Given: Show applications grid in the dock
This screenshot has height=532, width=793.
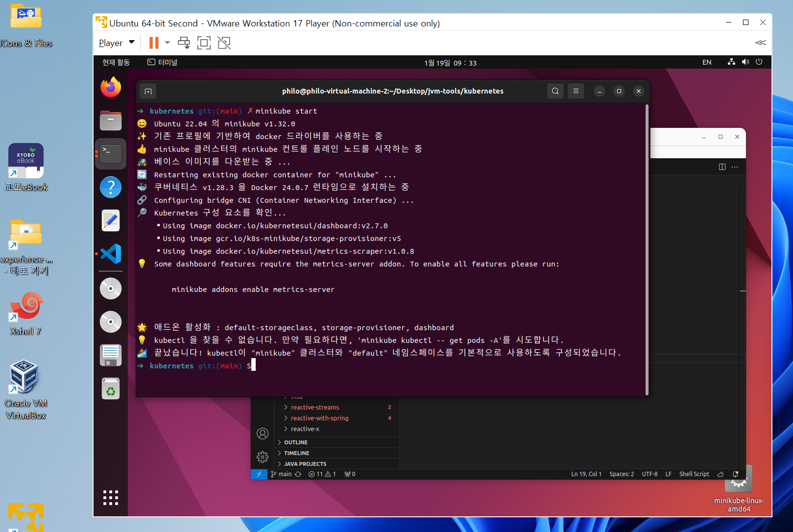Looking at the screenshot, I should pyautogui.click(x=111, y=497).
